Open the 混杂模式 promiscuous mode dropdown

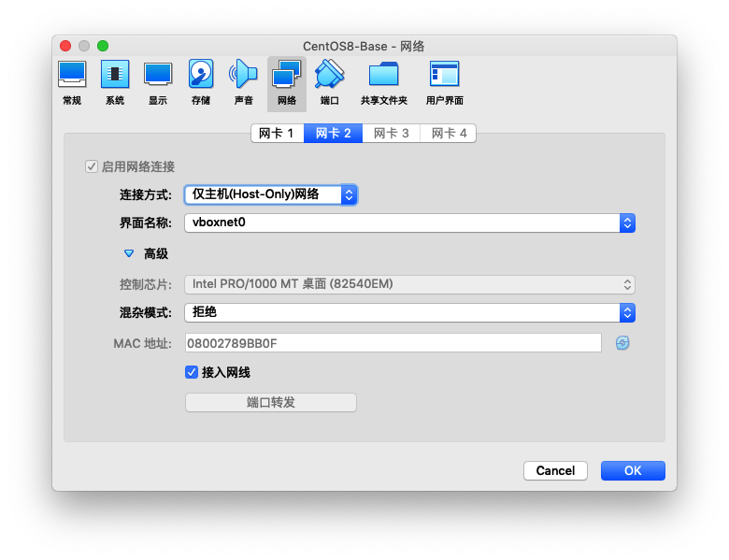pos(409,312)
